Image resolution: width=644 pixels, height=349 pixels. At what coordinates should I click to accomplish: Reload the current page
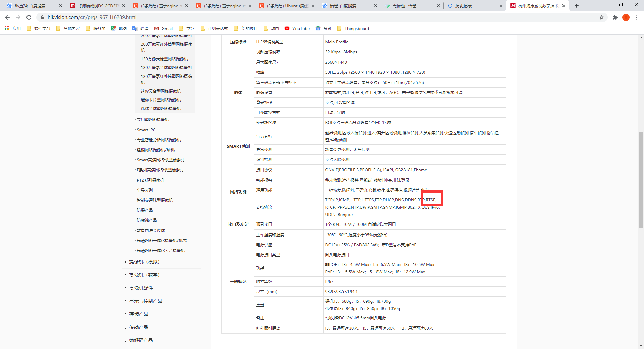pyautogui.click(x=29, y=17)
